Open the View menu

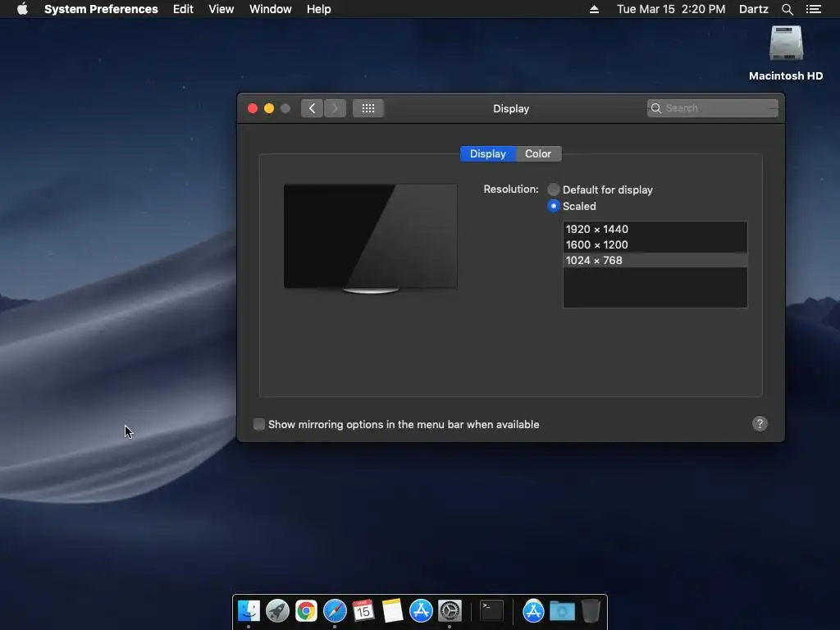pyautogui.click(x=221, y=9)
